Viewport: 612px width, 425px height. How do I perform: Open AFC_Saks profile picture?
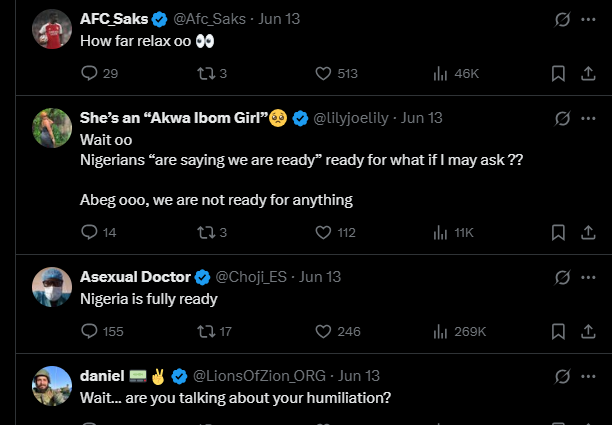[52, 29]
